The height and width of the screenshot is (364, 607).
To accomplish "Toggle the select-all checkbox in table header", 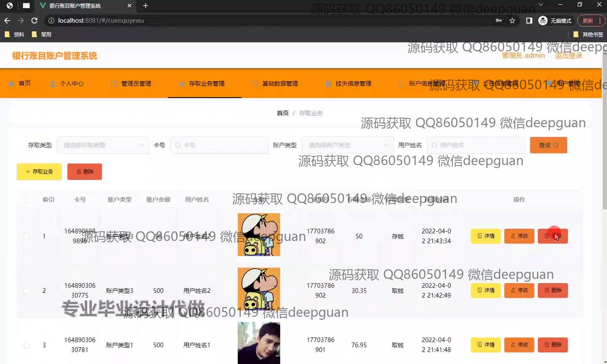I will pyautogui.click(x=28, y=199).
